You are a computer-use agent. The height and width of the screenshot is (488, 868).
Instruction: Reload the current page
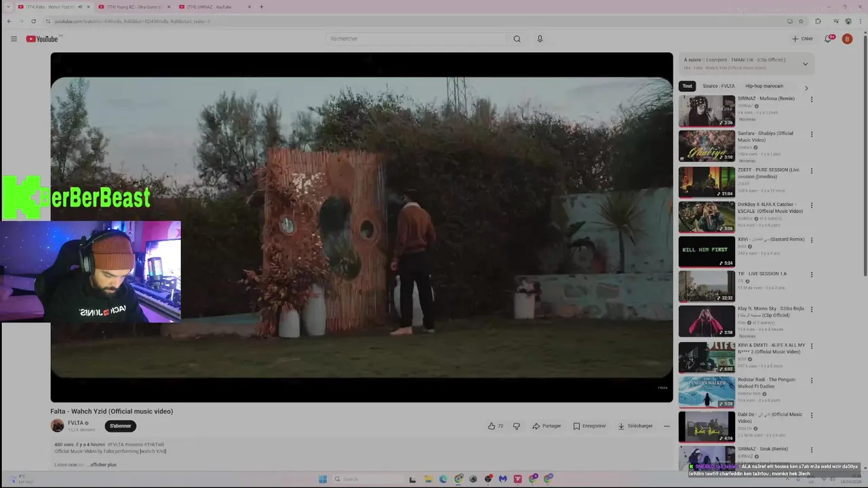click(x=33, y=21)
